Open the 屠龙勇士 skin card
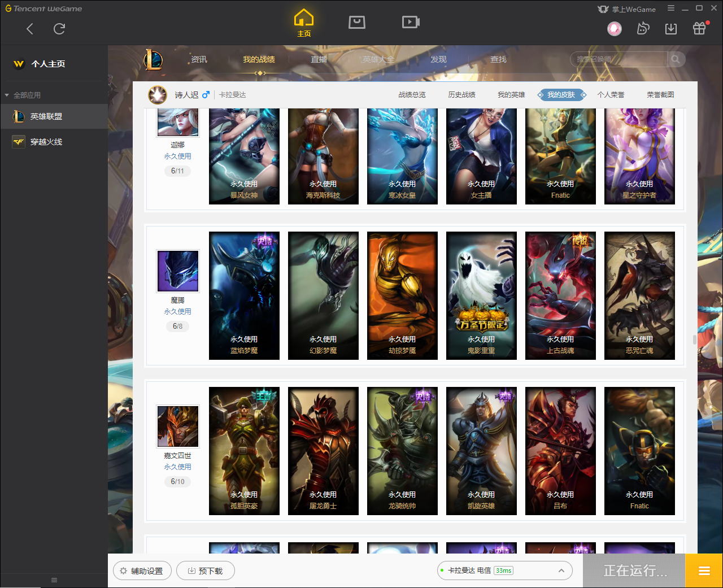 coord(323,451)
